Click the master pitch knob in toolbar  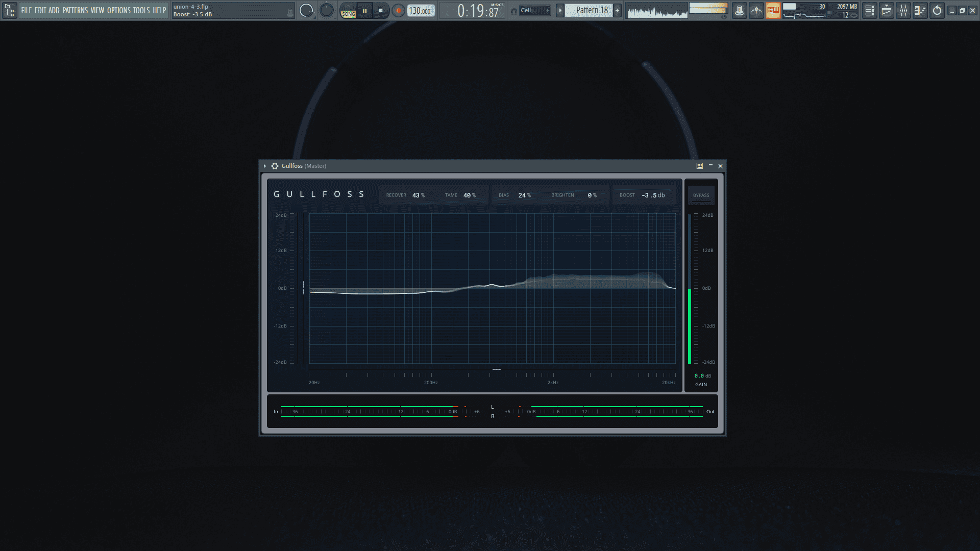(327, 10)
